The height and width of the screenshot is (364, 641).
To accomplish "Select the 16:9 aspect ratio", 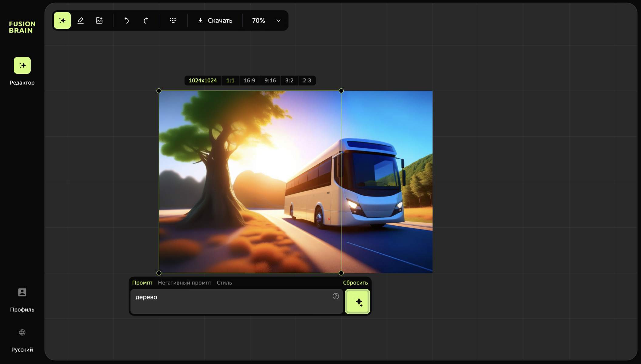I will pyautogui.click(x=249, y=80).
